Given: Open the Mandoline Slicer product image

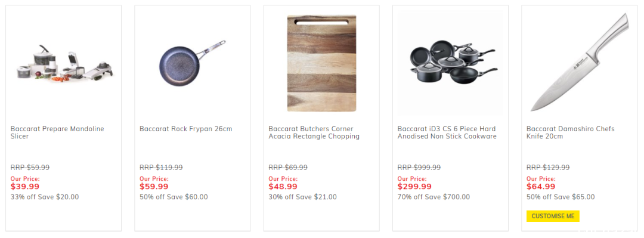Looking at the screenshot, I should (x=64, y=63).
